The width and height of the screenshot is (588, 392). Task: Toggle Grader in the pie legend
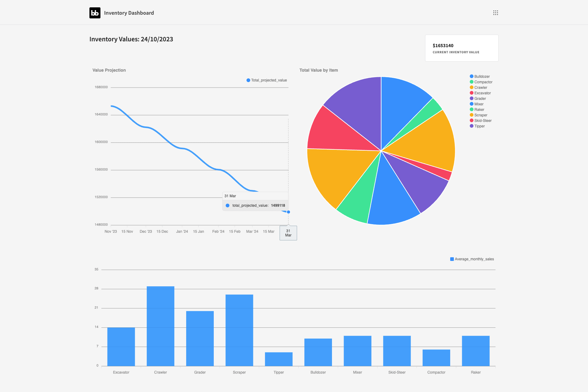[478, 99]
